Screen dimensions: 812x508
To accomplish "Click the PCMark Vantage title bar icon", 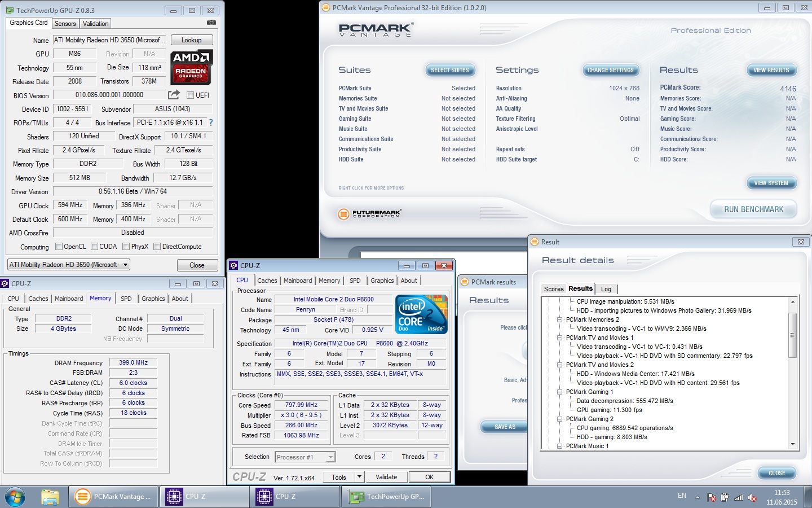I will pyautogui.click(x=325, y=8).
